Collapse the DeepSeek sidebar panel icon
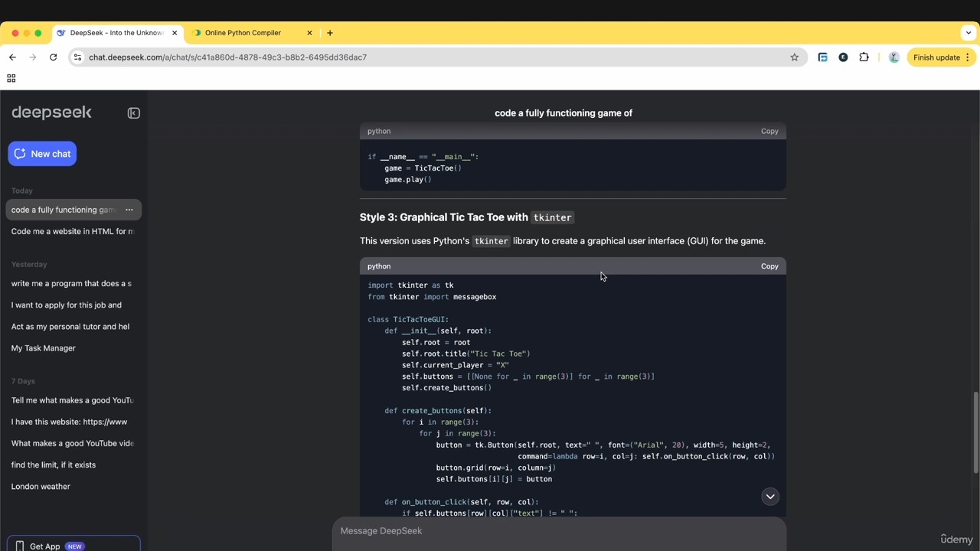 [x=133, y=113]
